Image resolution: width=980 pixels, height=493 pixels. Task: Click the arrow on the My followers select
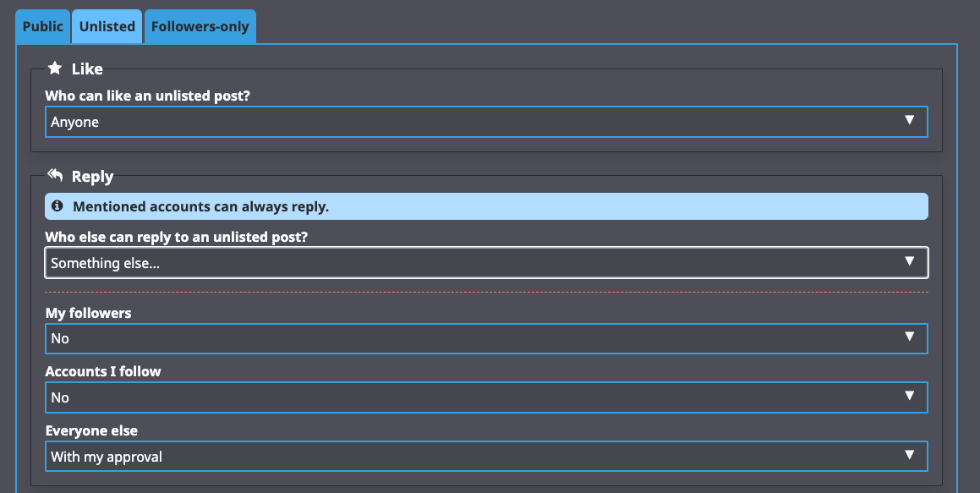click(x=911, y=338)
